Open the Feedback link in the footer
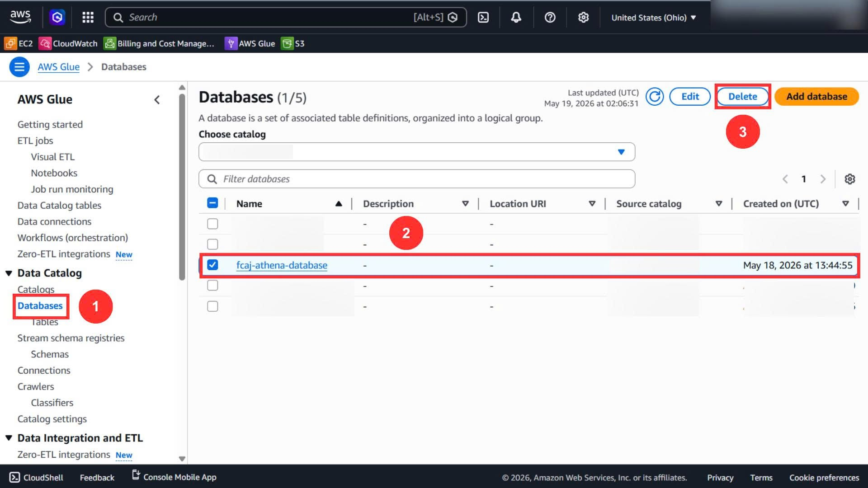868x488 pixels. [97, 478]
